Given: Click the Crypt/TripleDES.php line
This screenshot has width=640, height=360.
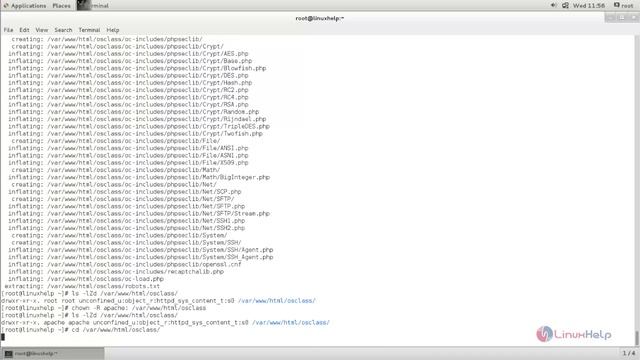Looking at the screenshot, I should tap(139, 127).
